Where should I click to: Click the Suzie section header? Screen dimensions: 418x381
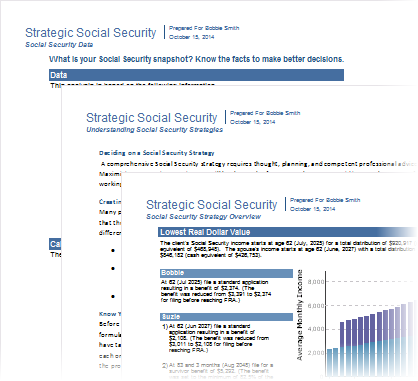tap(226, 317)
